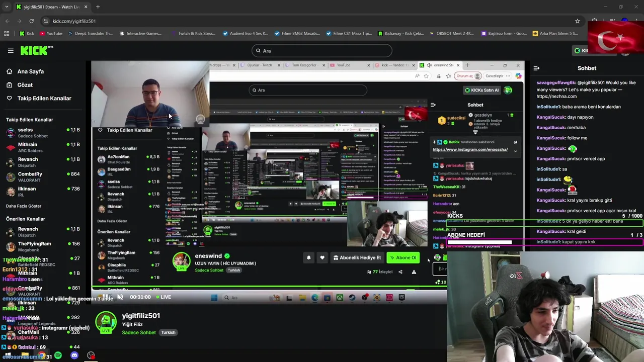Open site information icon in address bar
This screenshot has width=644, height=362.
(46, 21)
